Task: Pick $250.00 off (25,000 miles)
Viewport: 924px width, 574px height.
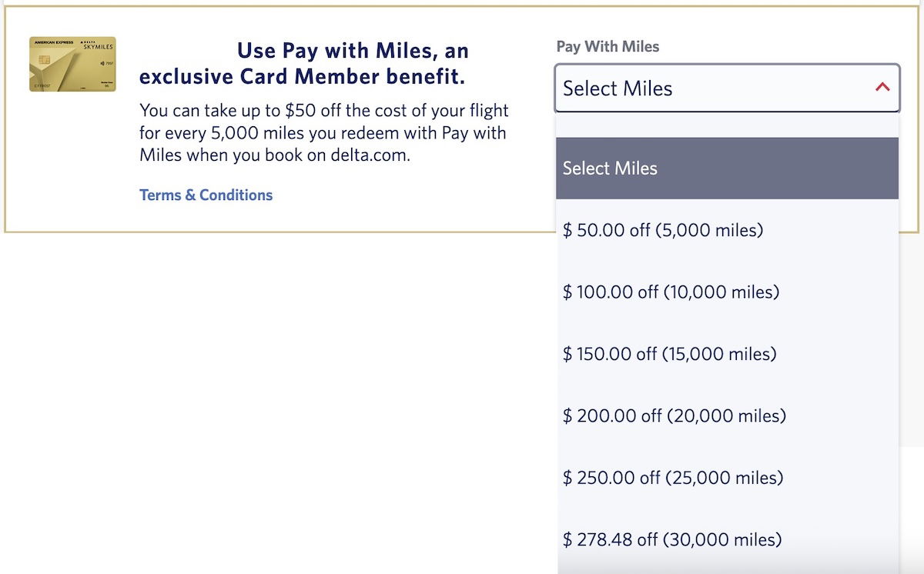Action: tap(672, 478)
